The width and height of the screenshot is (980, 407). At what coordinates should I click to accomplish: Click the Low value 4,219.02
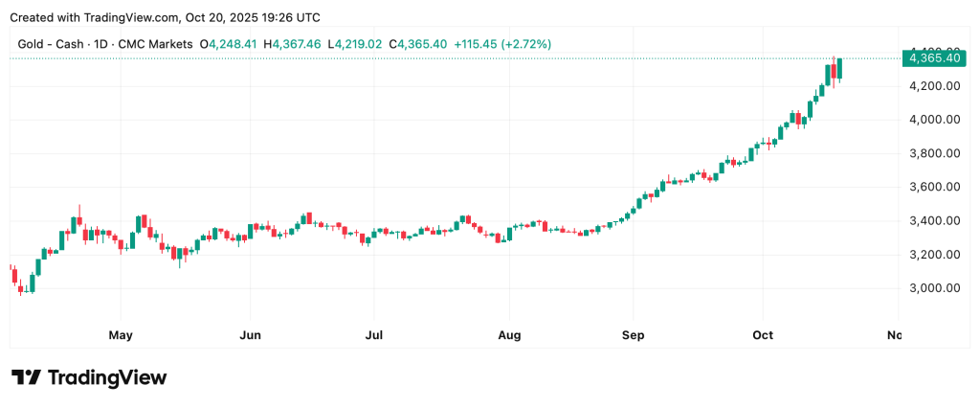click(359, 44)
